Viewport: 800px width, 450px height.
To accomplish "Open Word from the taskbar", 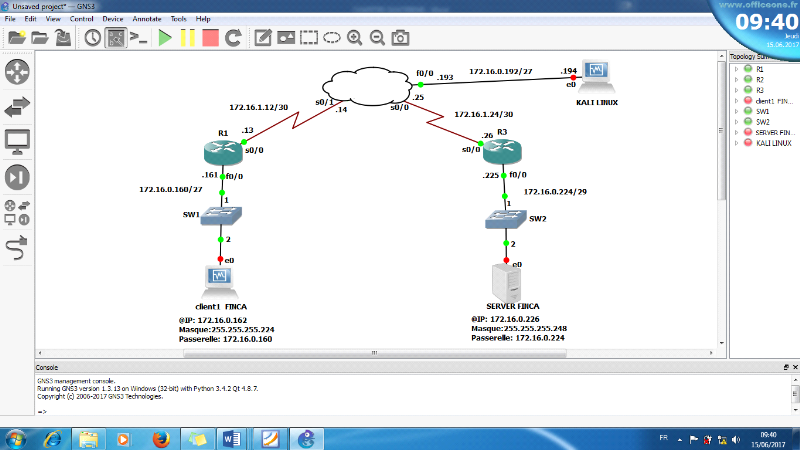I will (x=231, y=439).
